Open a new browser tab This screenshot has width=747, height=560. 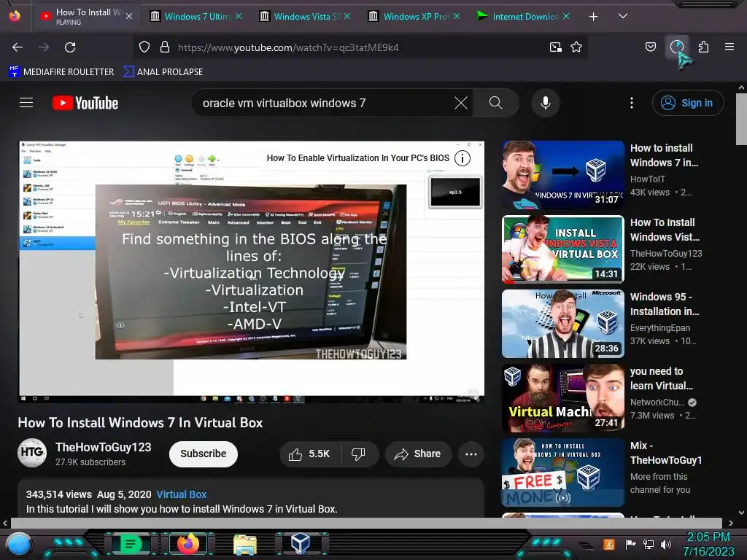click(x=593, y=17)
